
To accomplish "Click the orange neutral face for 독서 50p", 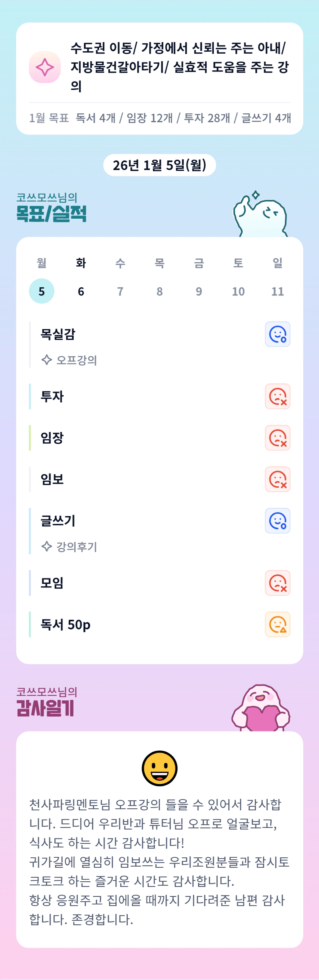I will [x=277, y=624].
